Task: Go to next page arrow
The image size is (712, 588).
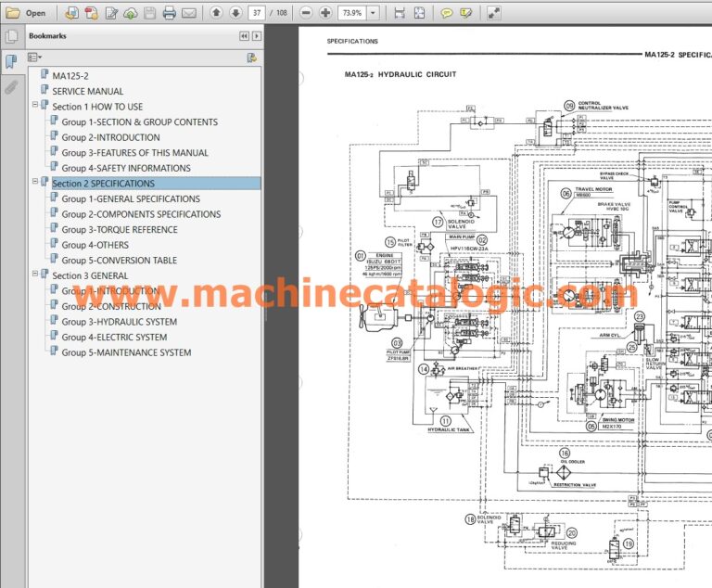Action: coord(235,13)
